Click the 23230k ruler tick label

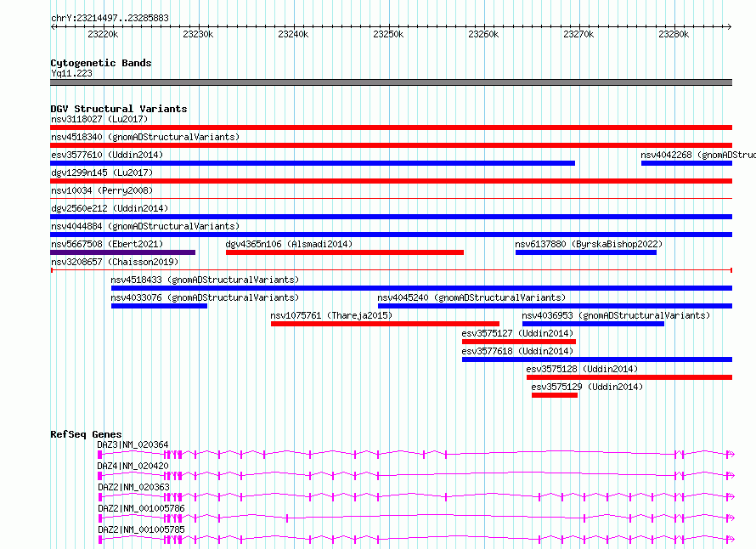pos(198,35)
